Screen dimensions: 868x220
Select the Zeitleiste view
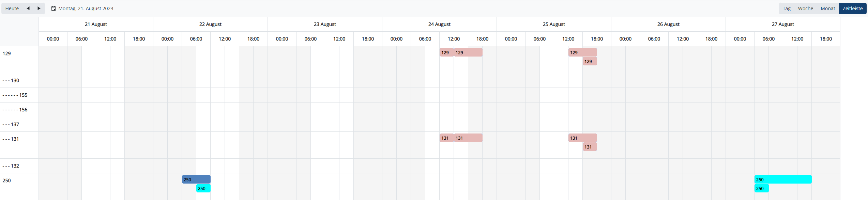tap(852, 9)
